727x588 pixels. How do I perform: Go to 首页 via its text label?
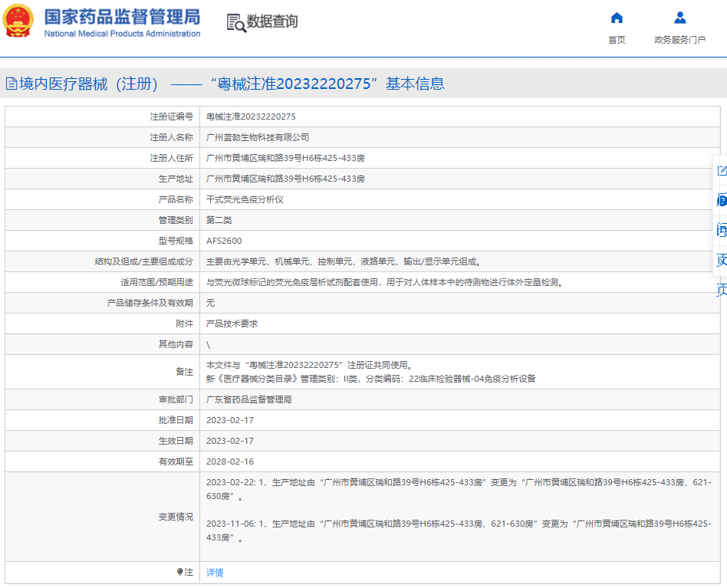pyautogui.click(x=617, y=40)
